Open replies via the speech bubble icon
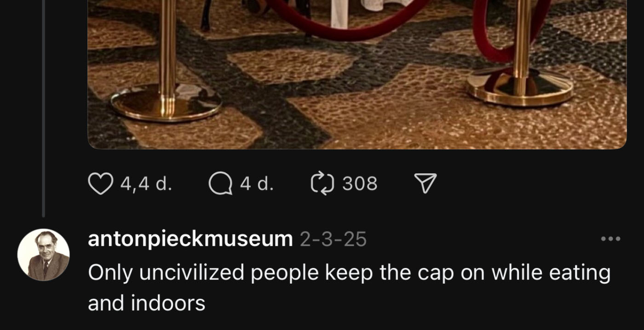644x330 pixels. [x=220, y=184]
